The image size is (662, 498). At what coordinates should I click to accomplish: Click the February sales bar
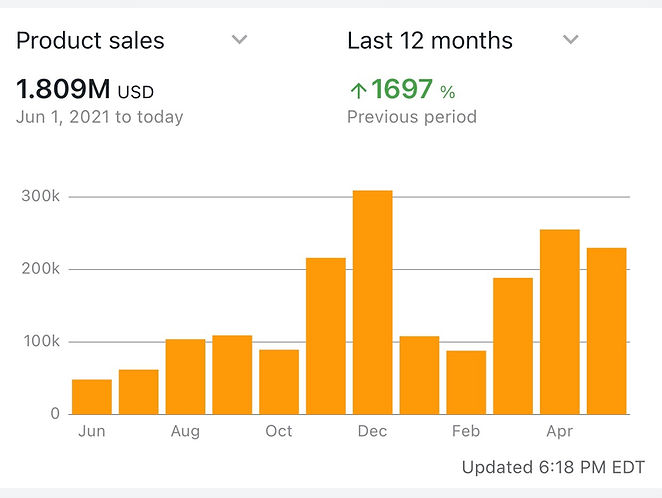point(466,382)
